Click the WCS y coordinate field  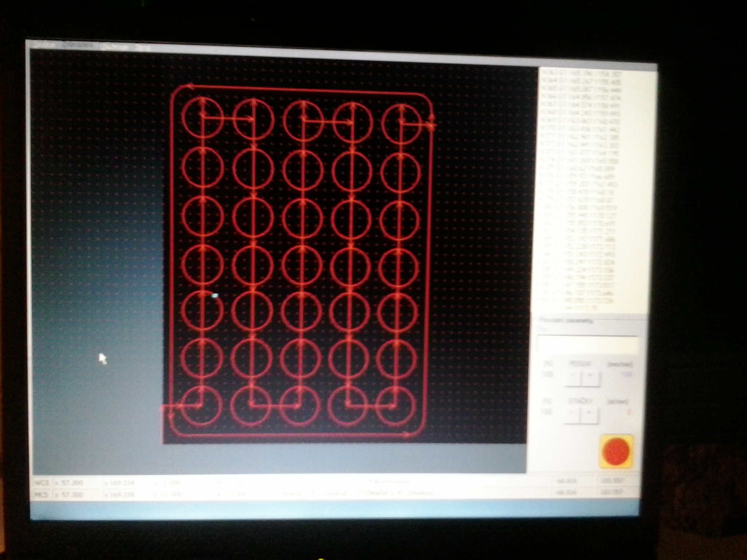120,483
